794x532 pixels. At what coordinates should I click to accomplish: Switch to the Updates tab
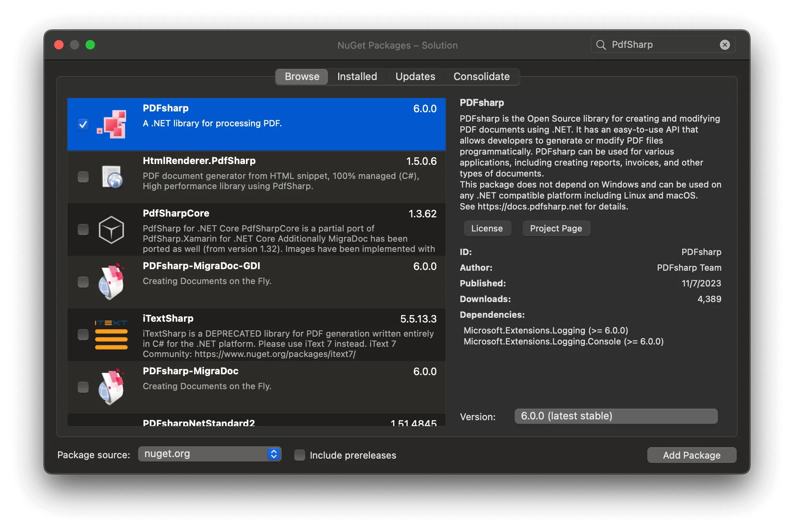coord(415,77)
